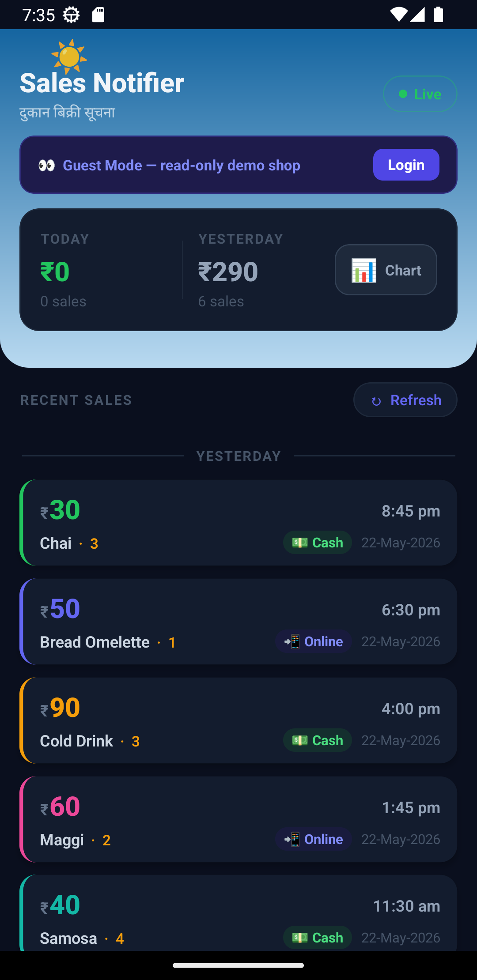Image resolution: width=477 pixels, height=980 pixels.
Task: Open the ₹90 Cold Drink sale card
Action: (x=238, y=720)
